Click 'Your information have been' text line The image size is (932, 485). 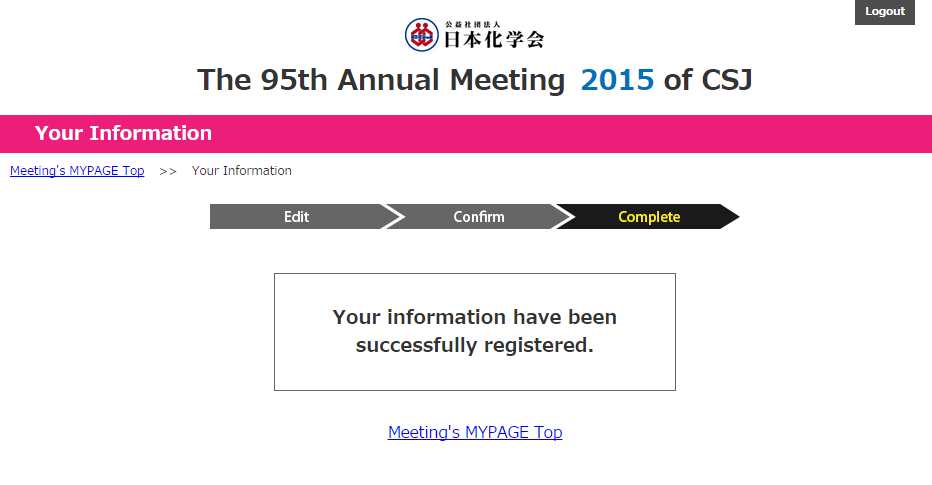tap(475, 317)
